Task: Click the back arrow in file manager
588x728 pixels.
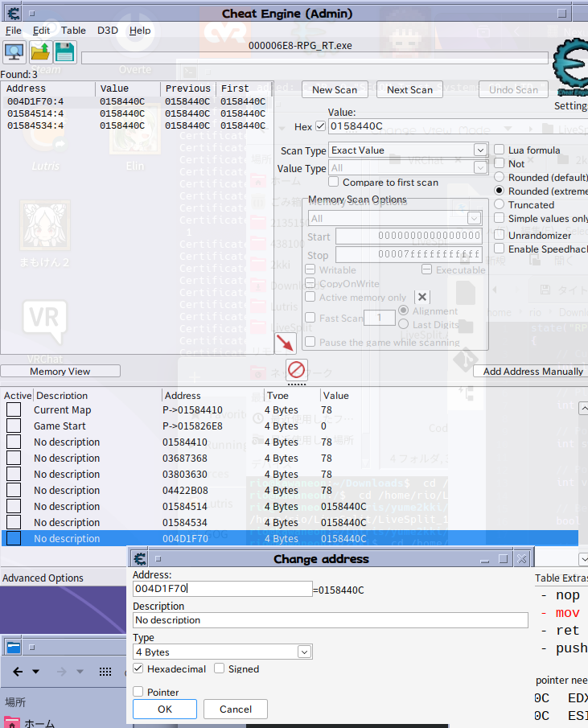Action: point(18,672)
